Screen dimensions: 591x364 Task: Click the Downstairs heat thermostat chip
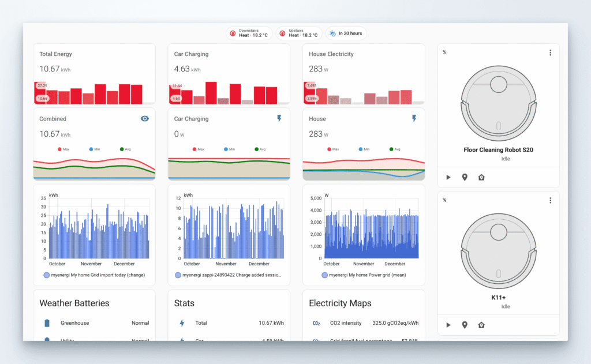tap(249, 33)
